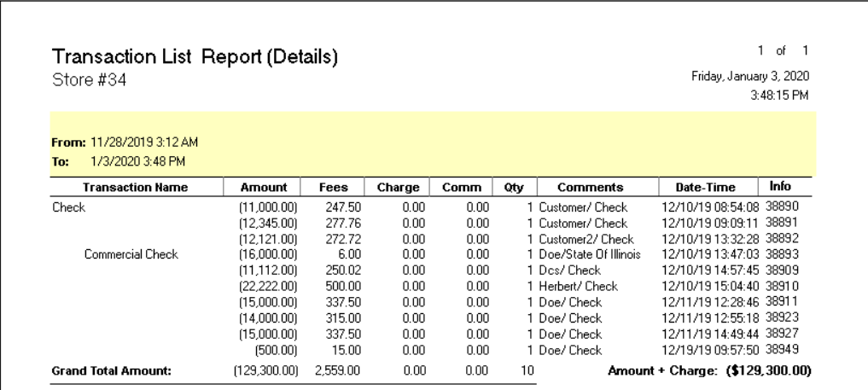Click the report date Friday, January 3, 2020

coord(750,76)
